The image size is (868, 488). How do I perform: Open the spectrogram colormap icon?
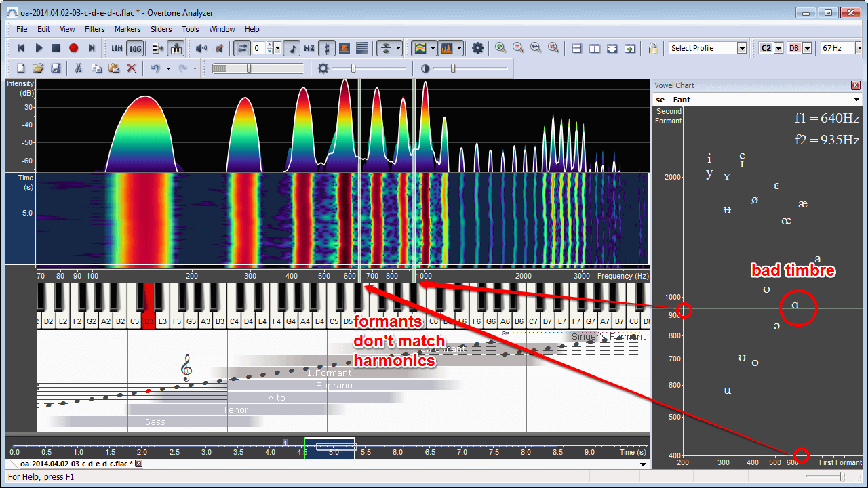pyautogui.click(x=419, y=48)
